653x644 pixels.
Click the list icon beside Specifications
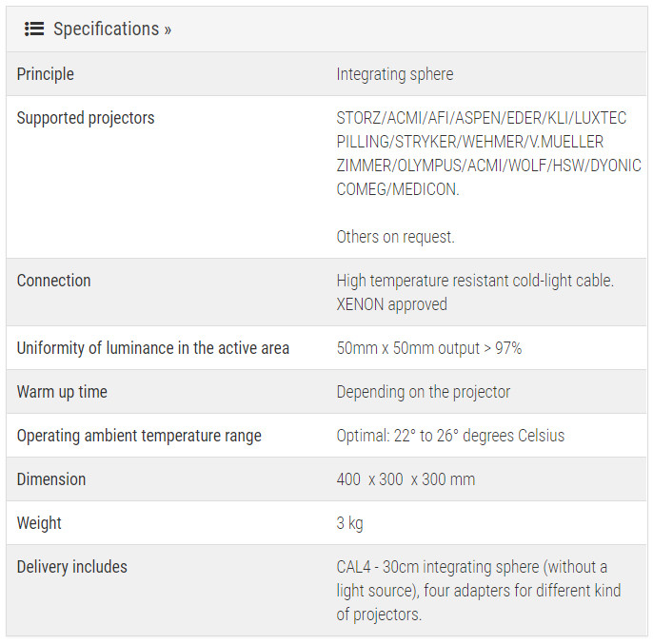pos(34,29)
